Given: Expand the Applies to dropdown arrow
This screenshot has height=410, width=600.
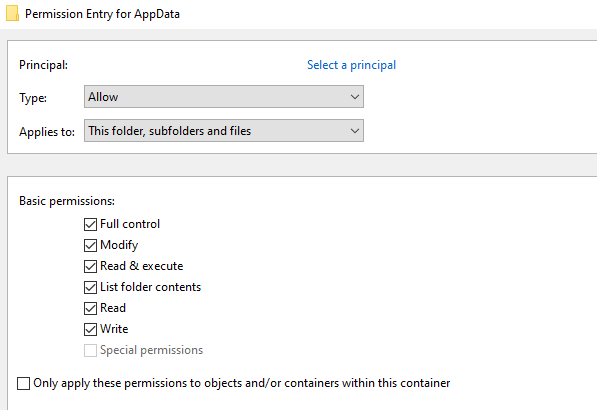Looking at the screenshot, I should pyautogui.click(x=355, y=131).
